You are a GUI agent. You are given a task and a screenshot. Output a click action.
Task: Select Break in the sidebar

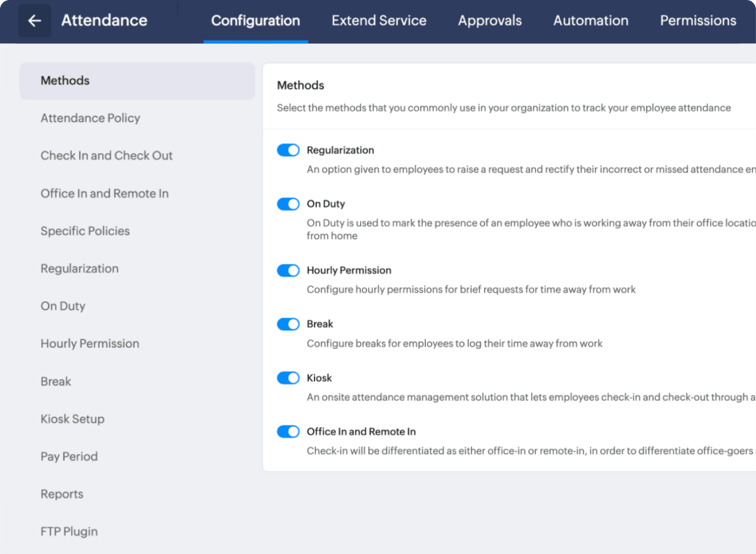pyautogui.click(x=56, y=381)
